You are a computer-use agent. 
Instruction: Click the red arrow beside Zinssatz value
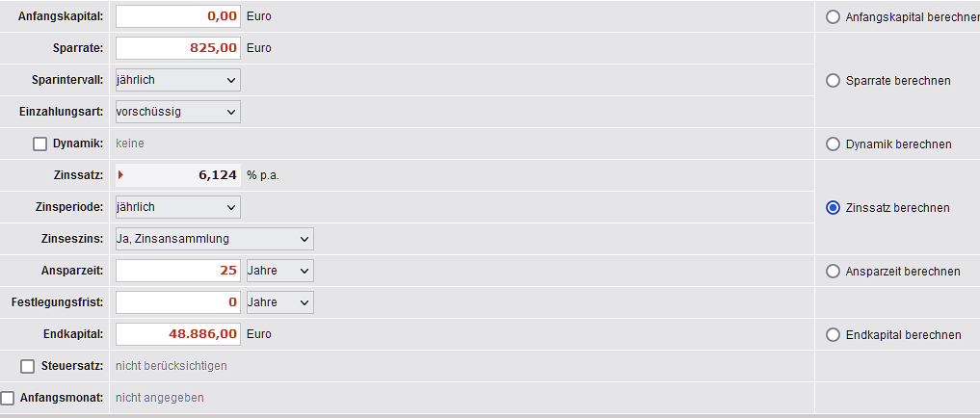tap(120, 175)
